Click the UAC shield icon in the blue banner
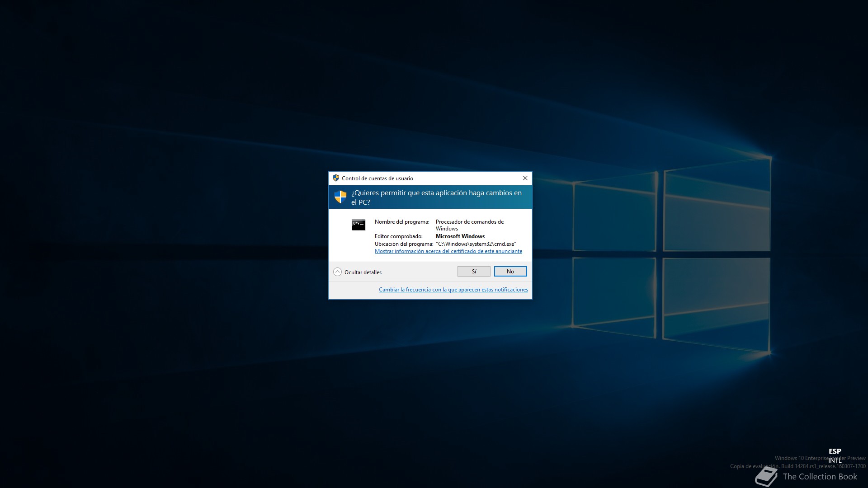This screenshot has width=868, height=488. [x=340, y=197]
